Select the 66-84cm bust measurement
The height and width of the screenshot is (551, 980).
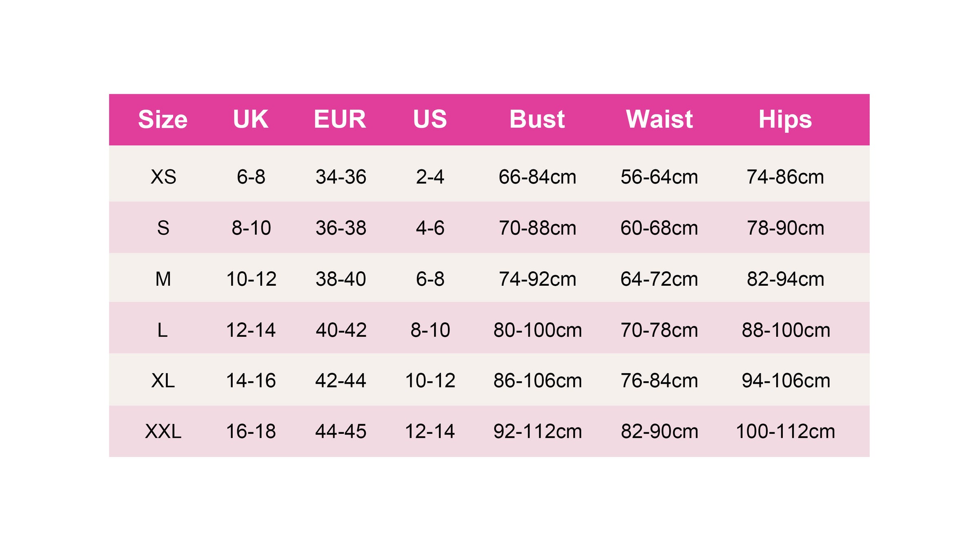[x=537, y=177]
